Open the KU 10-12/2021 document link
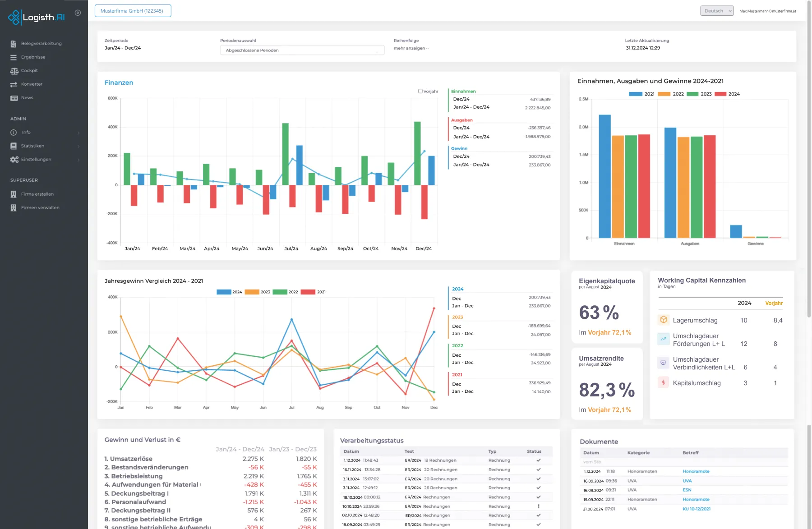Screen dimensions: 812x529 tap(697, 509)
